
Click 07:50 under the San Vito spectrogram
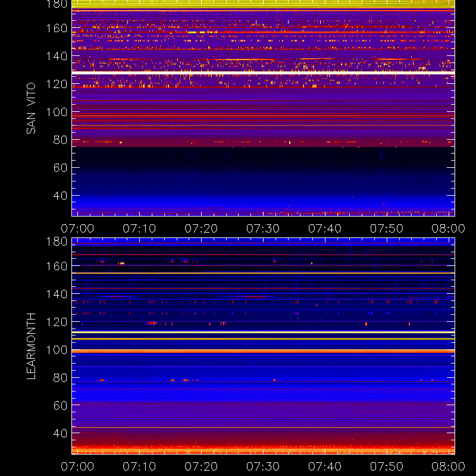[x=387, y=228]
